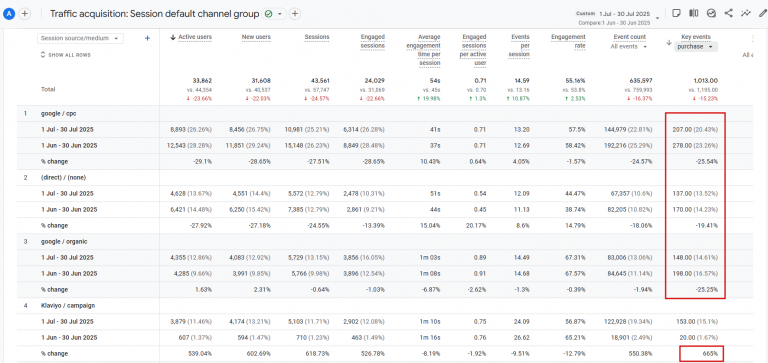This screenshot has height=363, width=768.
Task: Toggle SHOW ALL ROWS
Action: tap(65, 55)
